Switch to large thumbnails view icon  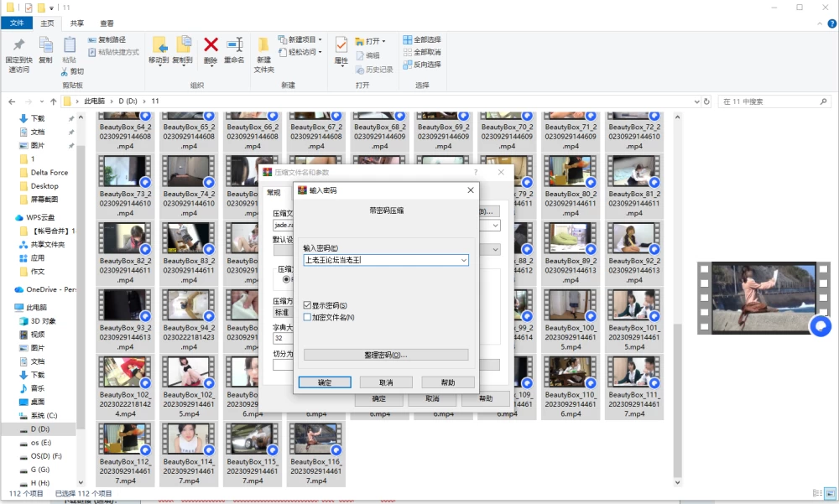(830, 493)
